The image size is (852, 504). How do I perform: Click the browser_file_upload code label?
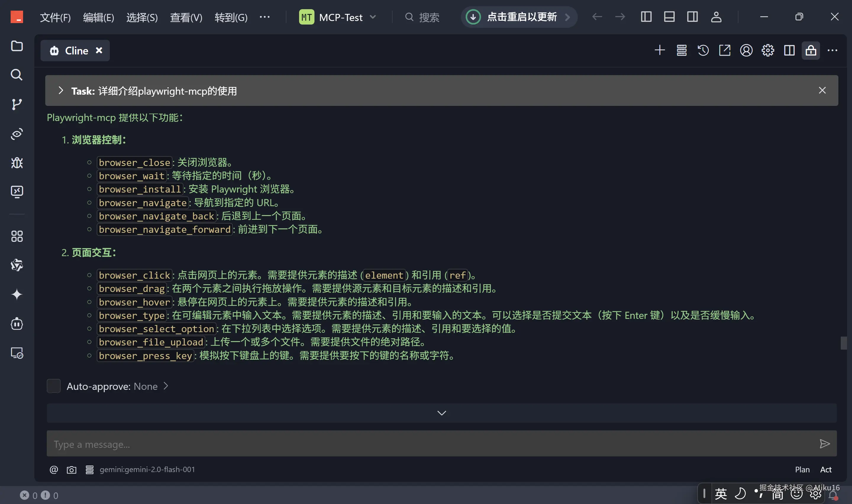tap(151, 342)
